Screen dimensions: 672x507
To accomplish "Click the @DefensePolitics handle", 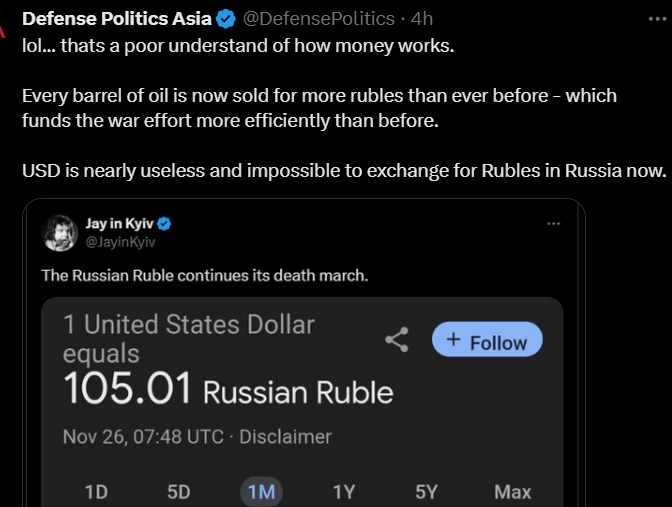I will [x=320, y=20].
